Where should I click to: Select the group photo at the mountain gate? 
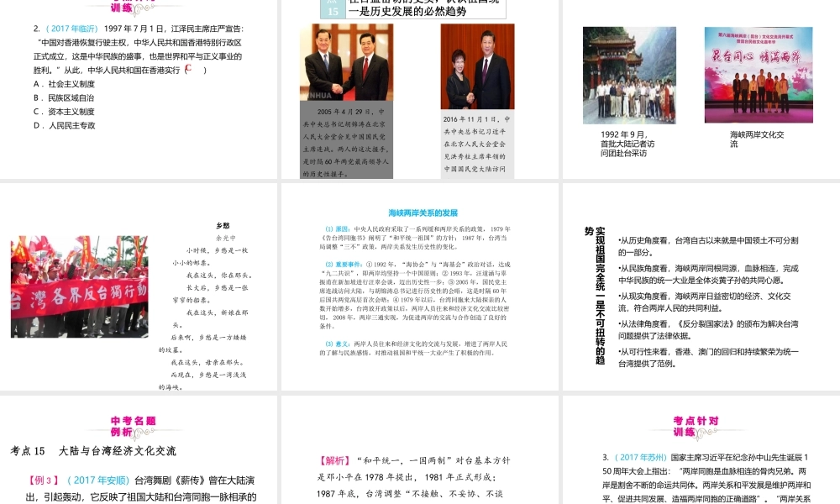pyautogui.click(x=629, y=76)
